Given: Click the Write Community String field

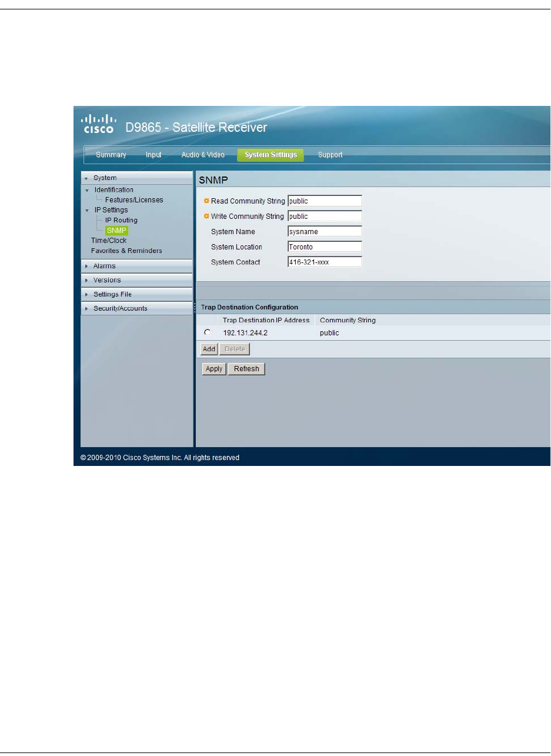Looking at the screenshot, I should pyautogui.click(x=325, y=217).
